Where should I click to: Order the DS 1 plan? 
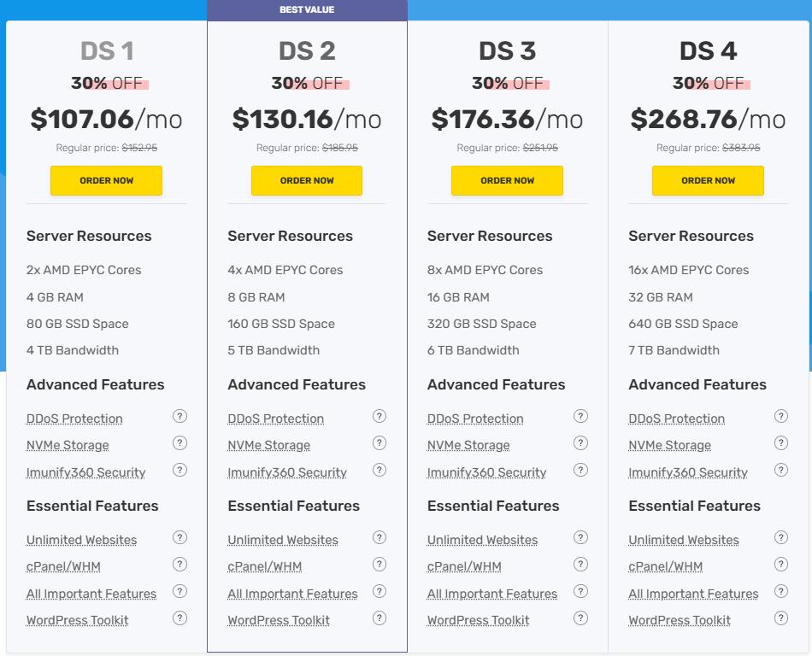106,181
